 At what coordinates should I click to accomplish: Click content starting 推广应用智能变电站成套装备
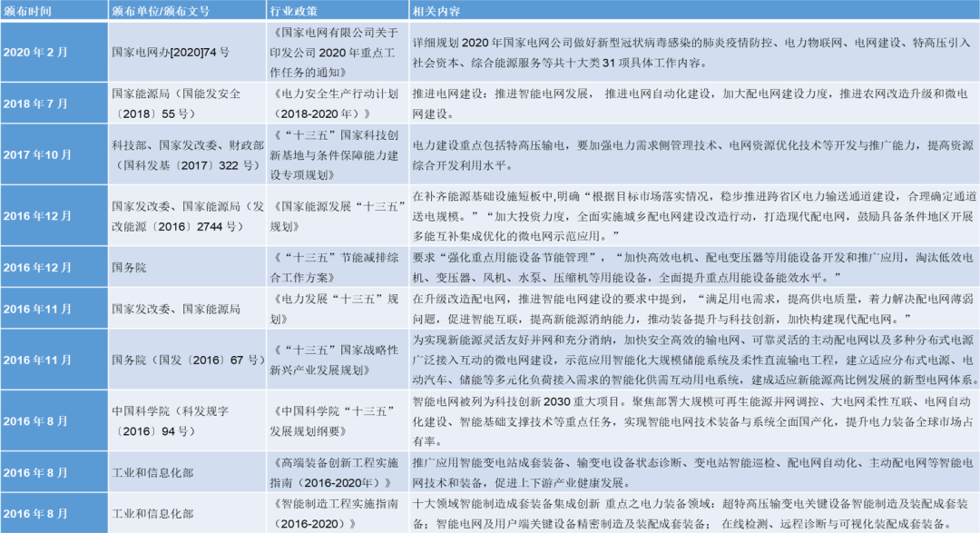(x=694, y=472)
